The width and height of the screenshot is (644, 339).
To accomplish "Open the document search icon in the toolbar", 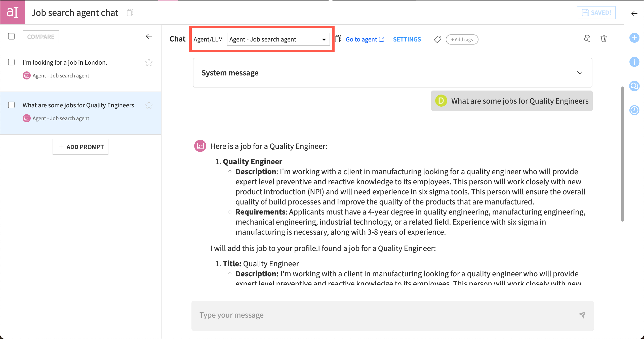I will [587, 39].
